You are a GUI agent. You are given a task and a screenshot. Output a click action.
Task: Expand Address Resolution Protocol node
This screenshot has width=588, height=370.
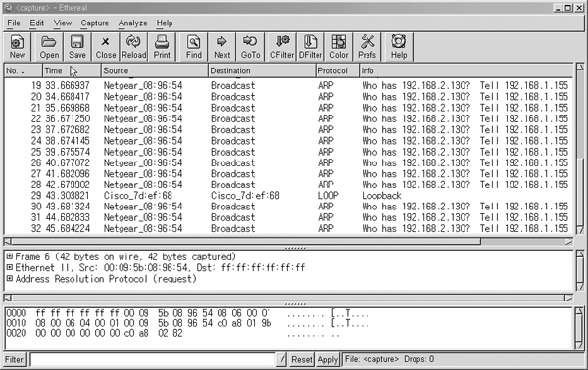tap(10, 279)
